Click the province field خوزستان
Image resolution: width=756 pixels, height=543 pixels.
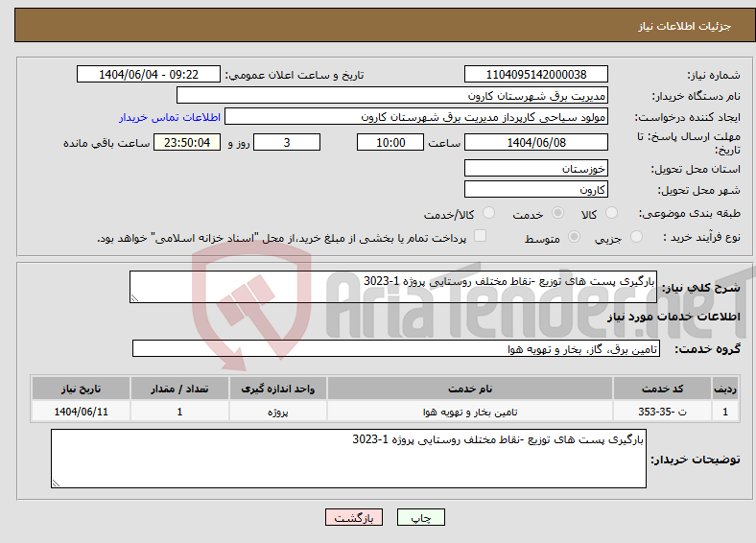click(x=535, y=168)
